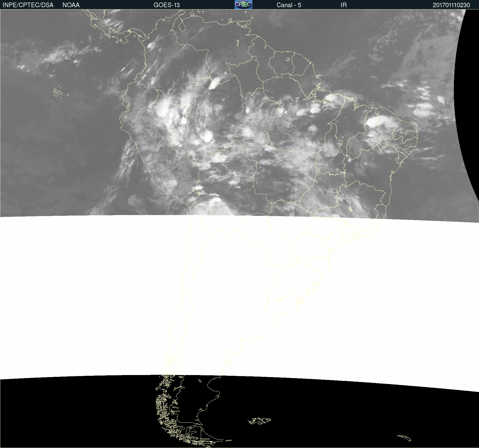Click the IR label in header
Image resolution: width=479 pixels, height=448 pixels.
(343, 5)
